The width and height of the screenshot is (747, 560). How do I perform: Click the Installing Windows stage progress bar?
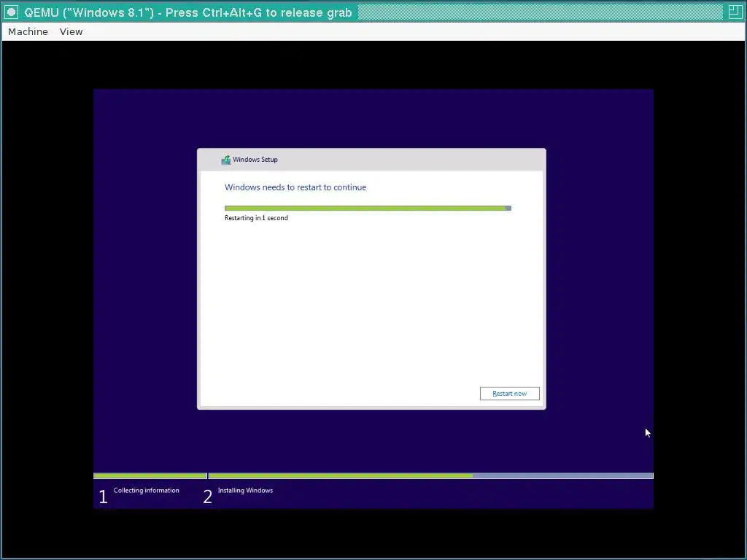[x=430, y=475]
